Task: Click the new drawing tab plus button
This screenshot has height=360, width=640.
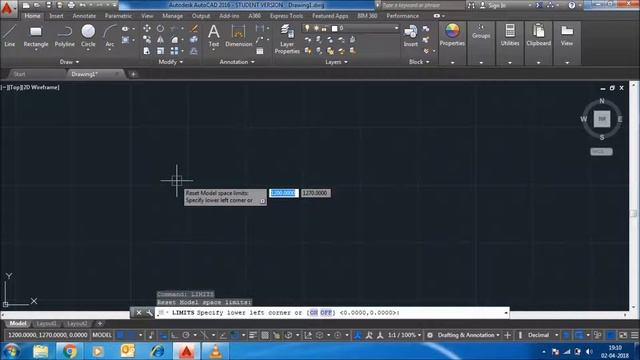Action: (133, 74)
